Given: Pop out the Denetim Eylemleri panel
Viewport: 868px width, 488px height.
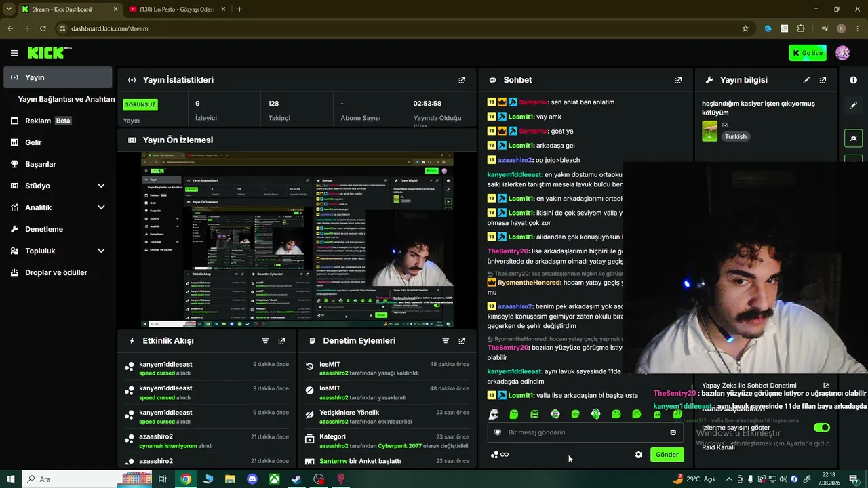Looking at the screenshot, I should pyautogui.click(x=462, y=341).
